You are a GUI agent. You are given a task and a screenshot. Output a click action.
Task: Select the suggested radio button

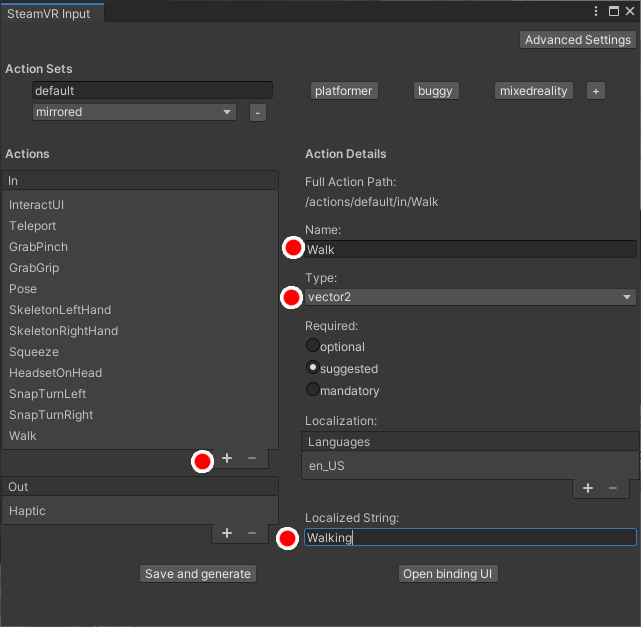[x=313, y=367]
